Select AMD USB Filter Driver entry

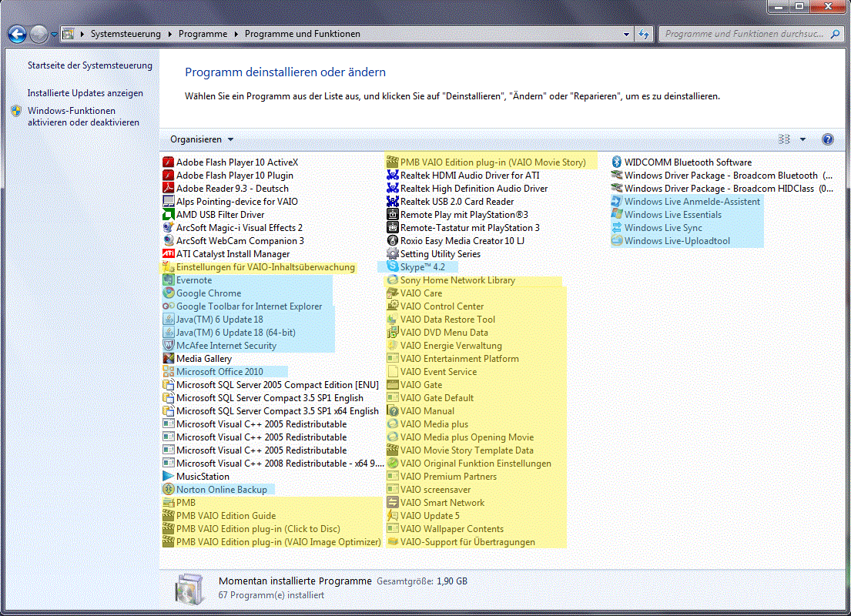[214, 215]
